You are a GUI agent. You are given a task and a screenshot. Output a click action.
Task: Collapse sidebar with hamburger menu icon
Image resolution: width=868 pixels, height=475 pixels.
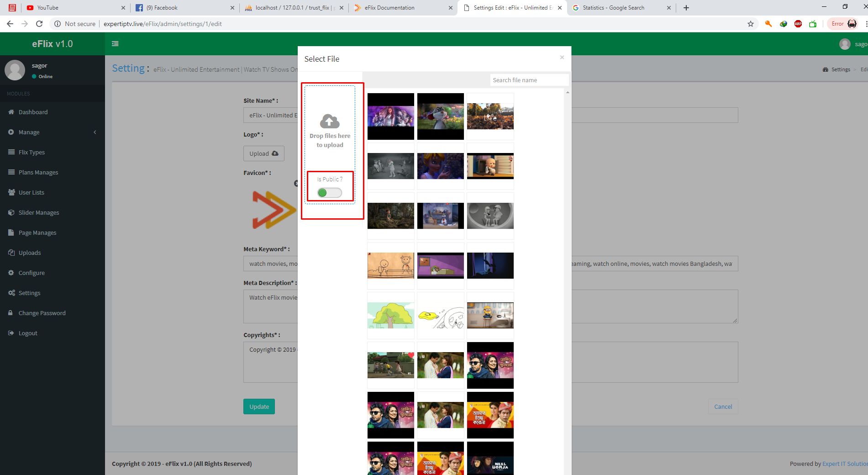pos(115,44)
